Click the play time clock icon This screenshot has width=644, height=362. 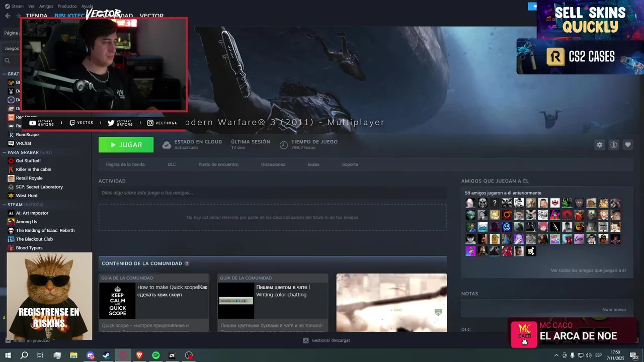coord(284,145)
